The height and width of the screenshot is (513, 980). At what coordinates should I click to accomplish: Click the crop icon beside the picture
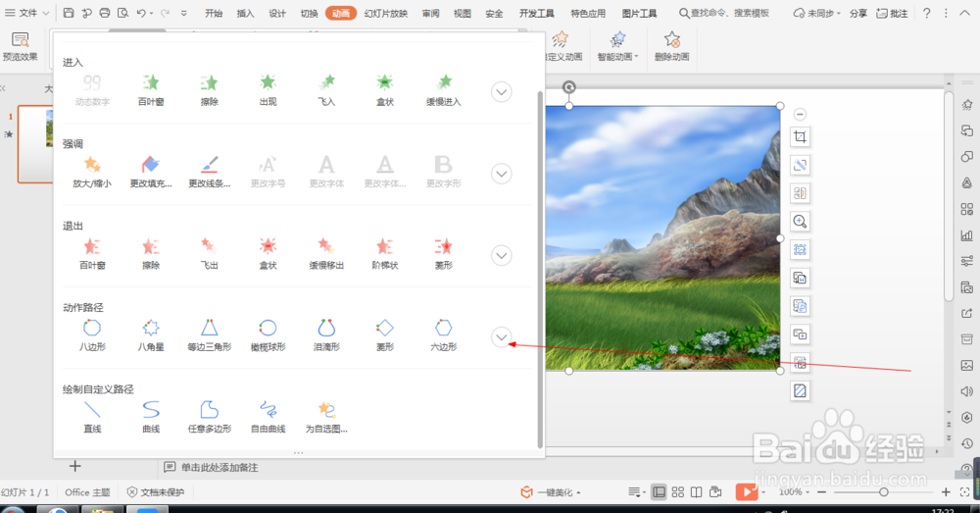800,137
